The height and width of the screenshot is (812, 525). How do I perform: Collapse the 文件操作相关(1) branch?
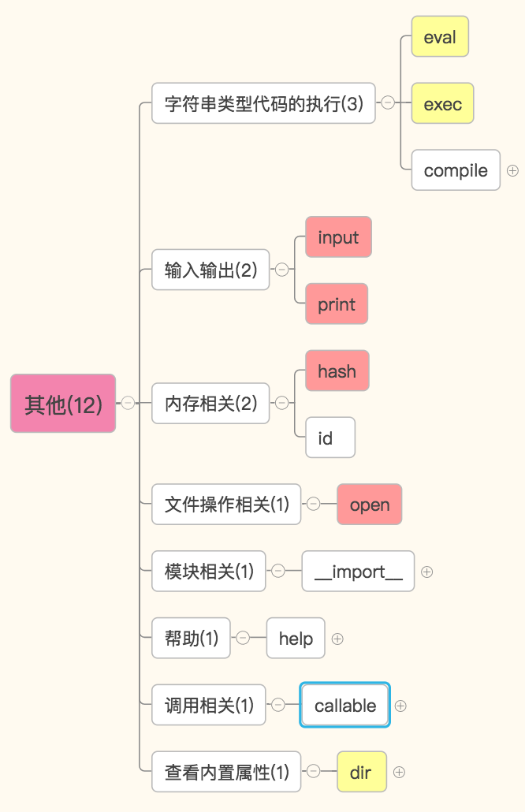click(x=313, y=504)
